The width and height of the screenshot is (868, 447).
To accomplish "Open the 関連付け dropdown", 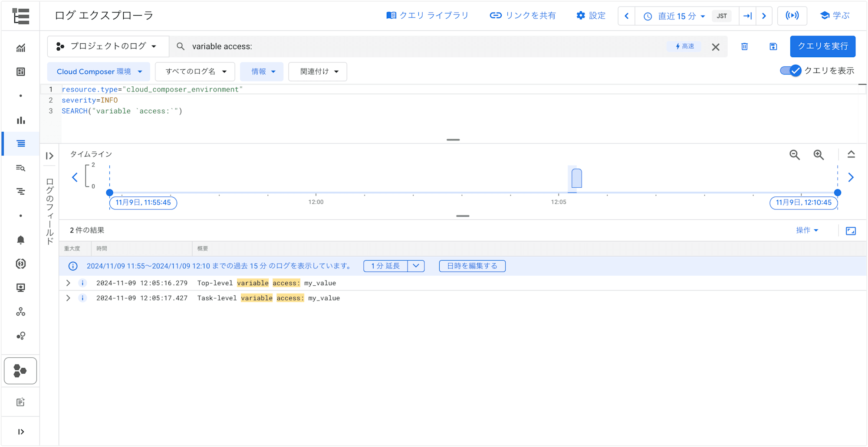I will click(318, 72).
